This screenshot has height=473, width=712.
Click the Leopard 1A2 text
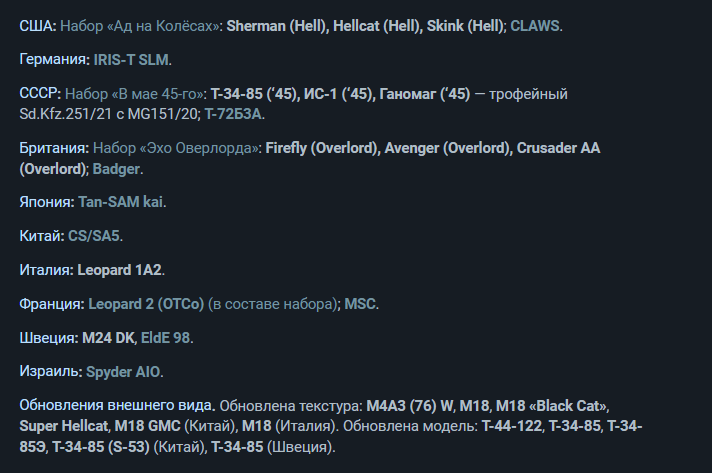[x=119, y=270]
